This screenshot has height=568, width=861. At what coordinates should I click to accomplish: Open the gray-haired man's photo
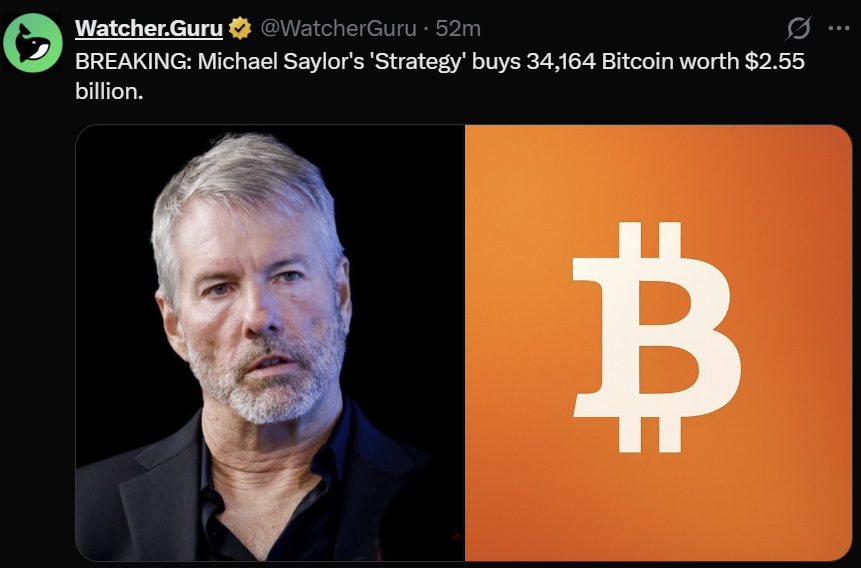pyautogui.click(x=270, y=343)
